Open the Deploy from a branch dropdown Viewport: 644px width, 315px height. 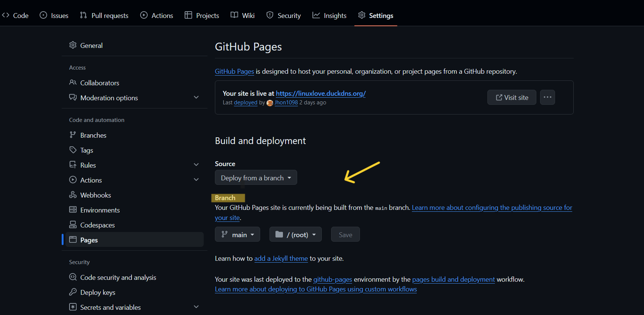[x=256, y=178]
